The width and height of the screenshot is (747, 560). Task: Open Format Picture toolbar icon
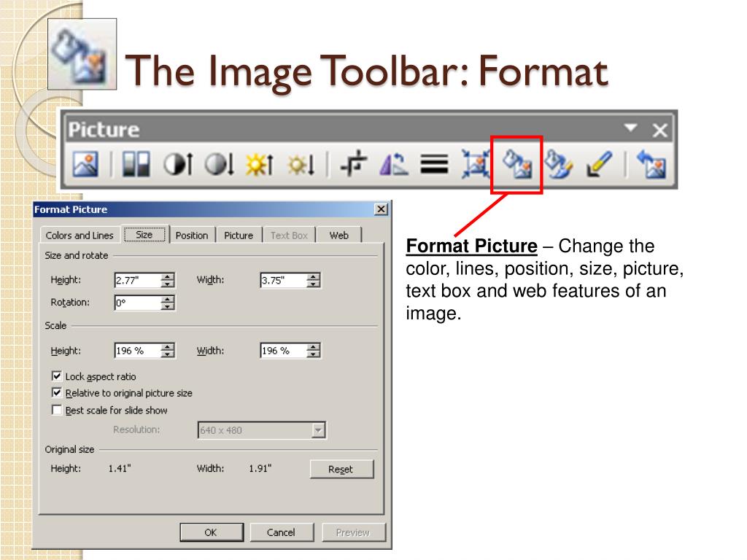tap(517, 164)
